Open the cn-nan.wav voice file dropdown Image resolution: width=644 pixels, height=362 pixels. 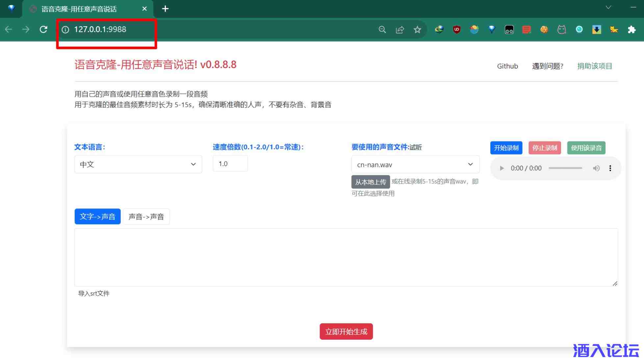click(x=415, y=164)
